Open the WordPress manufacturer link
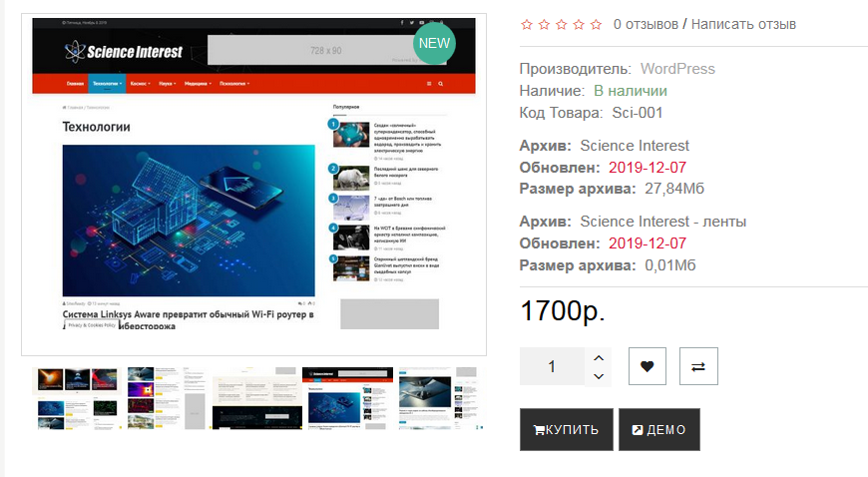Screen dimensions: 868x477 coord(677,69)
